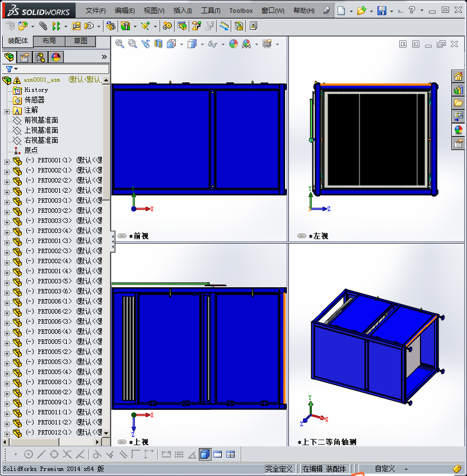Toggle the link views icon beside *前视
This screenshot has height=476, width=467.
coord(122,236)
